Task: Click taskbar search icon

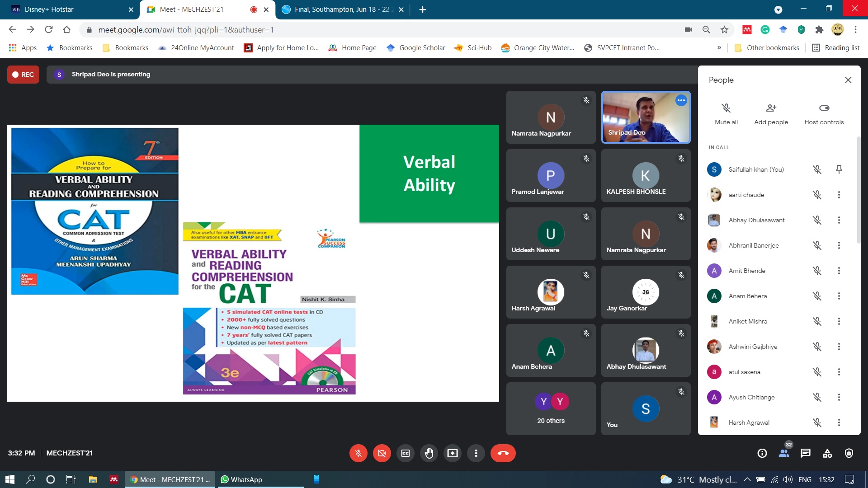Action: pos(30,479)
